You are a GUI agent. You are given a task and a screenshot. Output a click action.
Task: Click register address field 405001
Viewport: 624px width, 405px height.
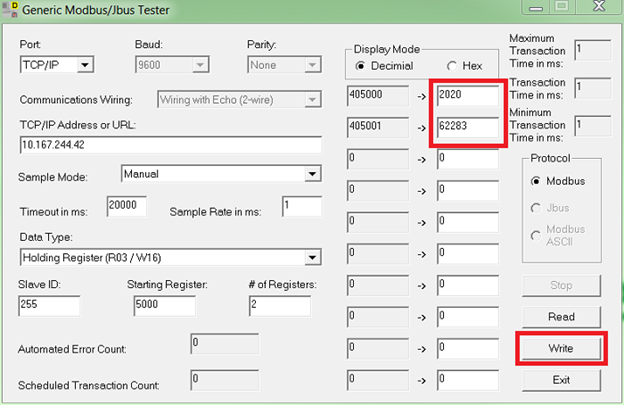click(378, 127)
